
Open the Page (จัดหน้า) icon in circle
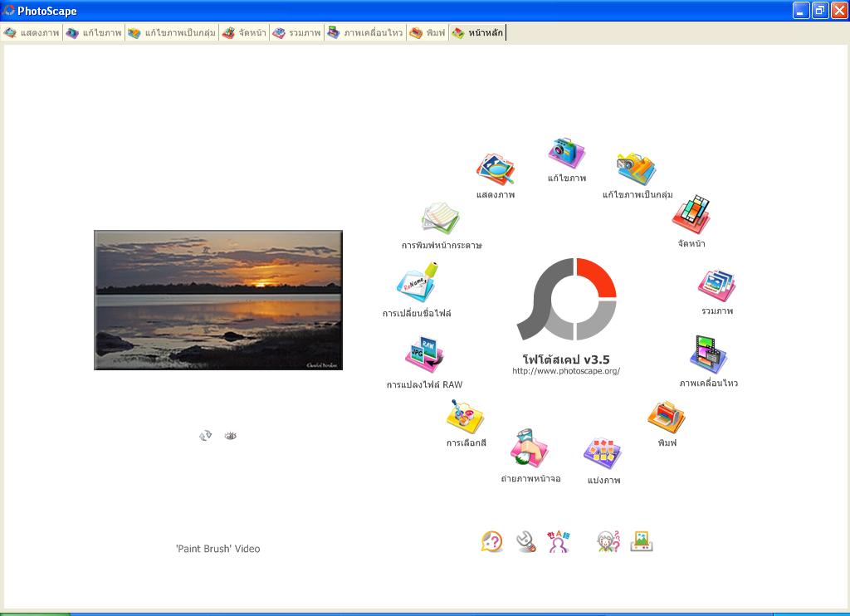[691, 215]
